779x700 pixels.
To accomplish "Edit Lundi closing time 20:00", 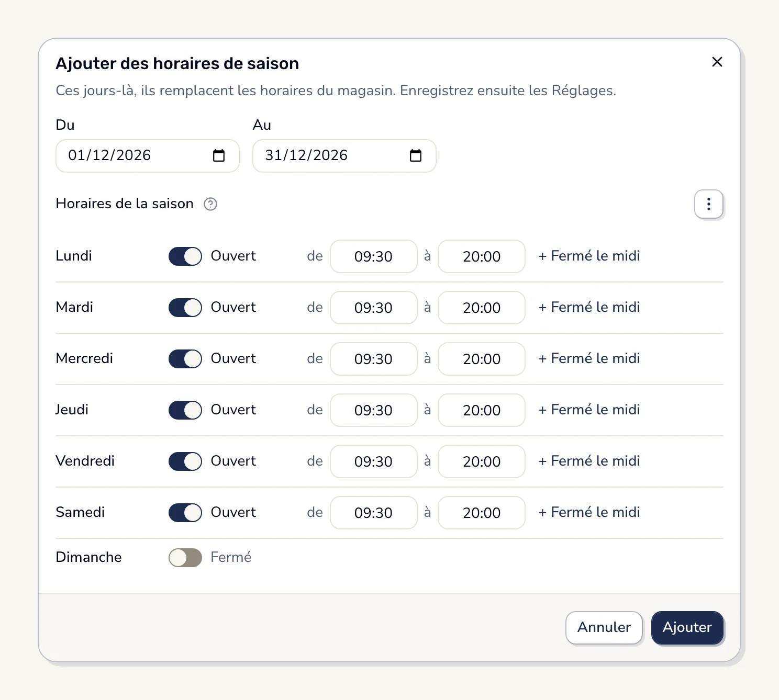I will point(482,256).
